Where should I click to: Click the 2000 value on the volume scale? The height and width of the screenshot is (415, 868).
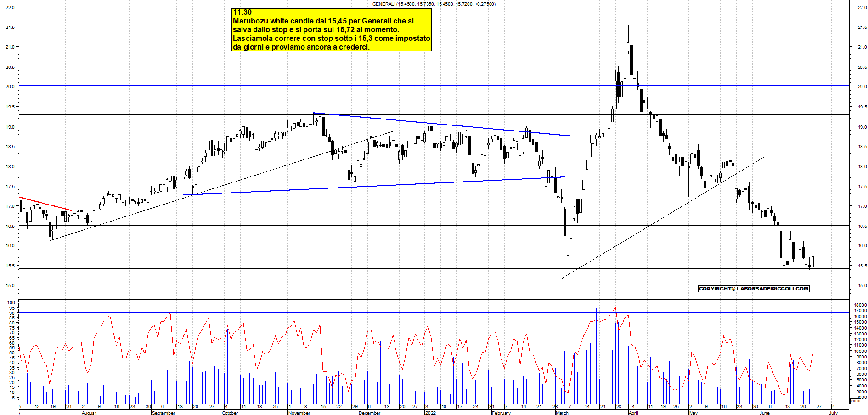(862, 397)
